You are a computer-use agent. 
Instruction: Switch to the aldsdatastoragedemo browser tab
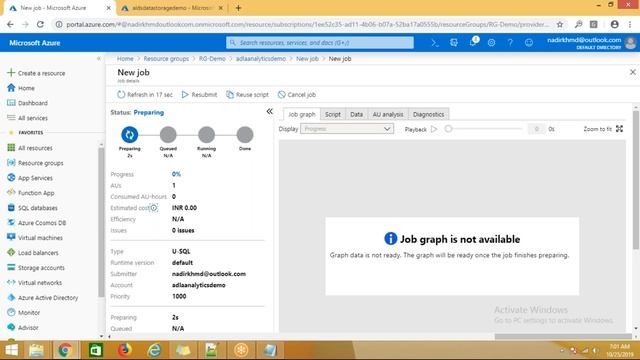click(x=171, y=8)
